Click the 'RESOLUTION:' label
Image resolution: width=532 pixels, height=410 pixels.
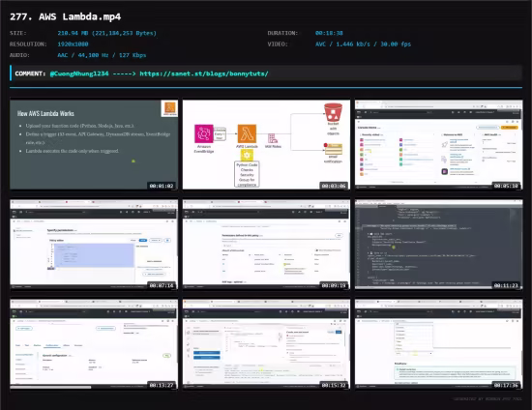28,44
